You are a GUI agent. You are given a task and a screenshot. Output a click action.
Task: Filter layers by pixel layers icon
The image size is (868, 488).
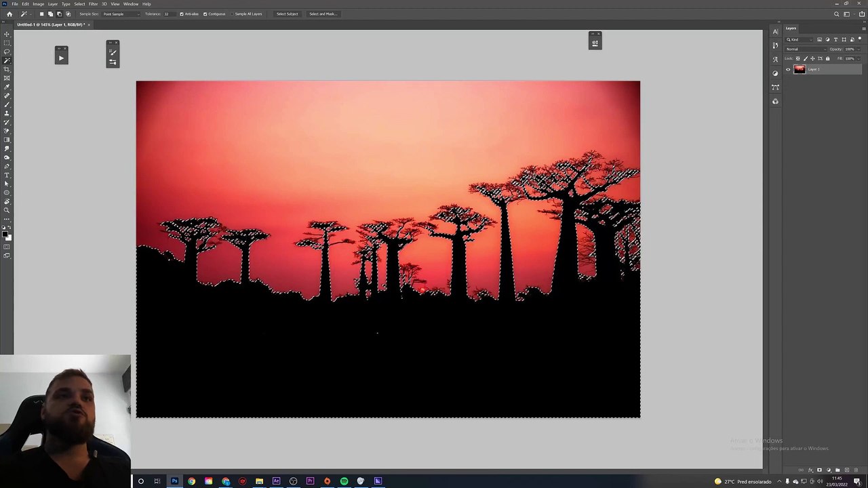pyautogui.click(x=819, y=39)
